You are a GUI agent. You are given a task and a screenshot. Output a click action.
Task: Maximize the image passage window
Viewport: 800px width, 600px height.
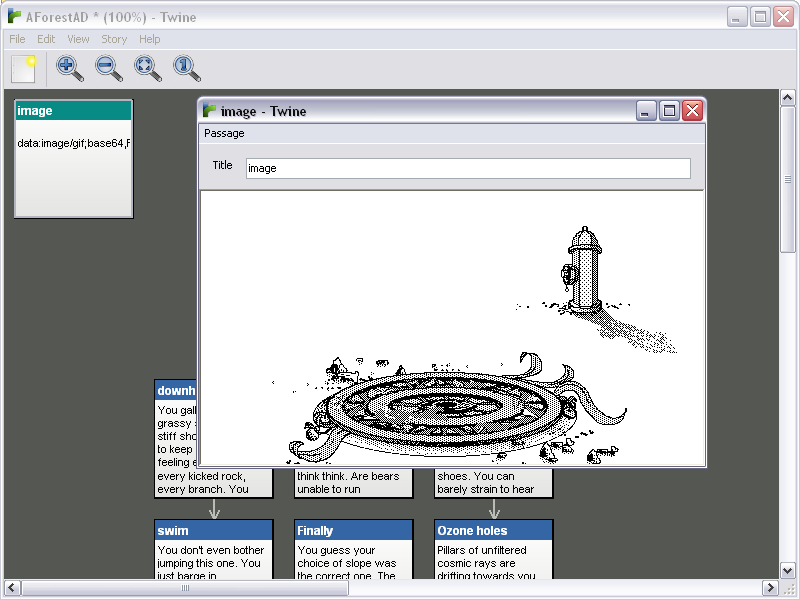pyautogui.click(x=669, y=111)
